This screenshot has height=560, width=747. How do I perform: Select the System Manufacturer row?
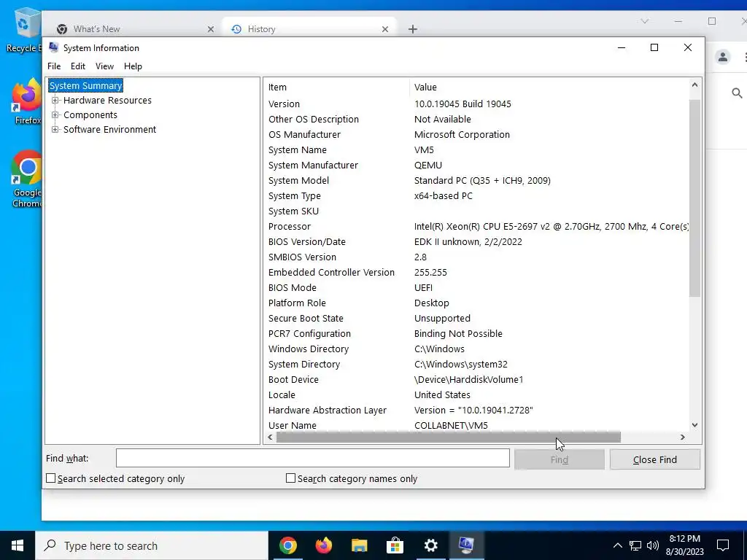476,166
